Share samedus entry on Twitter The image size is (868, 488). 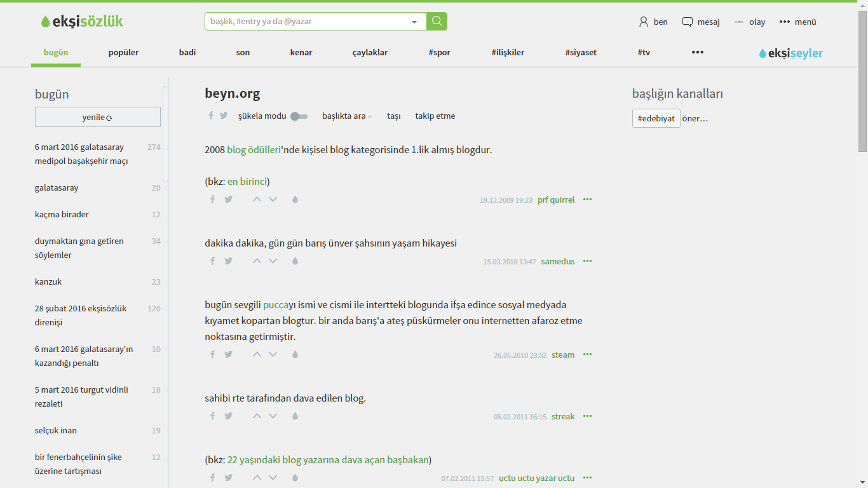click(228, 261)
